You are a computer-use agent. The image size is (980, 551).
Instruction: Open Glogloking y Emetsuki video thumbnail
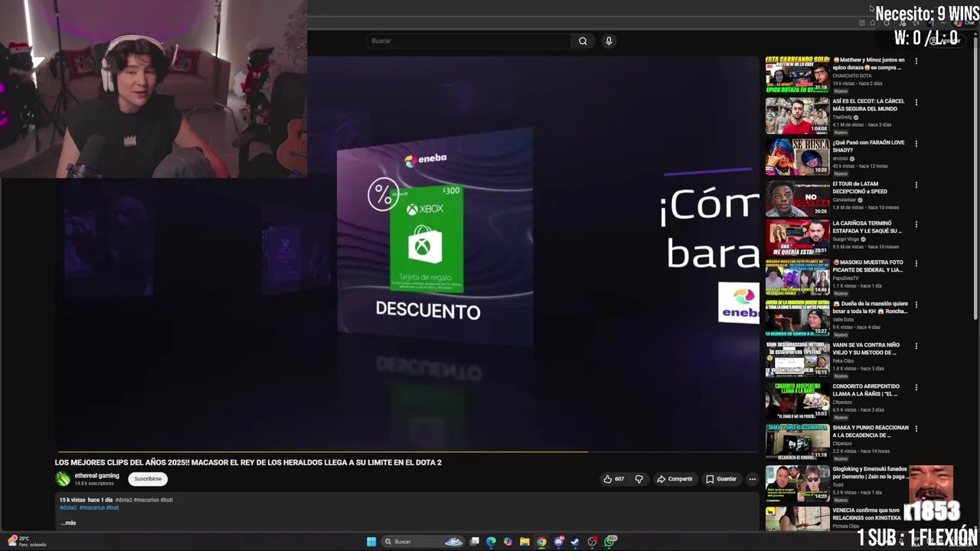(x=797, y=483)
